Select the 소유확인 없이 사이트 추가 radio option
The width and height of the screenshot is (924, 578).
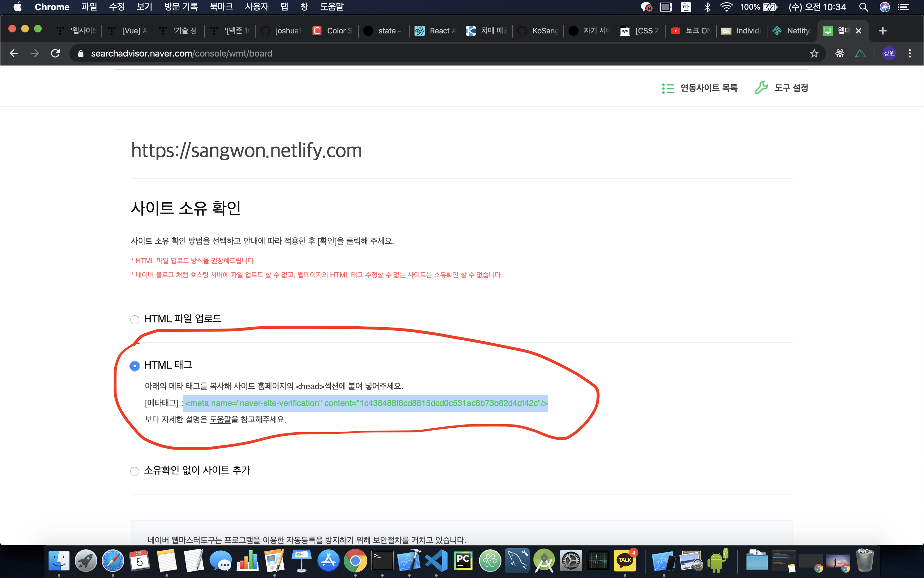[134, 471]
